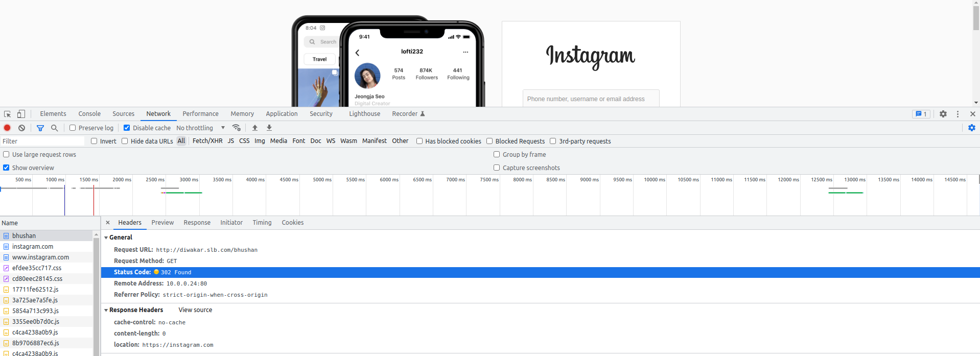This screenshot has width=980, height=356.
Task: Switch to the Response tab
Action: tap(197, 223)
